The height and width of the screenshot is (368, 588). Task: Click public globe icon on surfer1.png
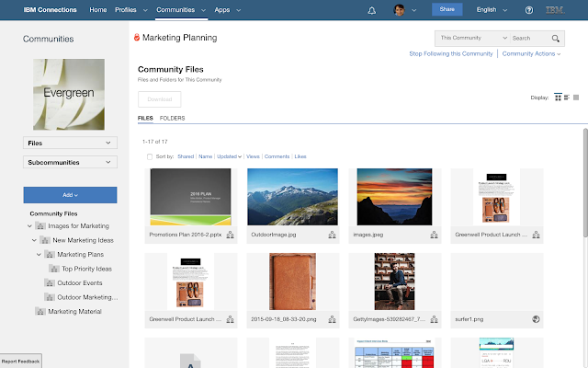tap(536, 319)
